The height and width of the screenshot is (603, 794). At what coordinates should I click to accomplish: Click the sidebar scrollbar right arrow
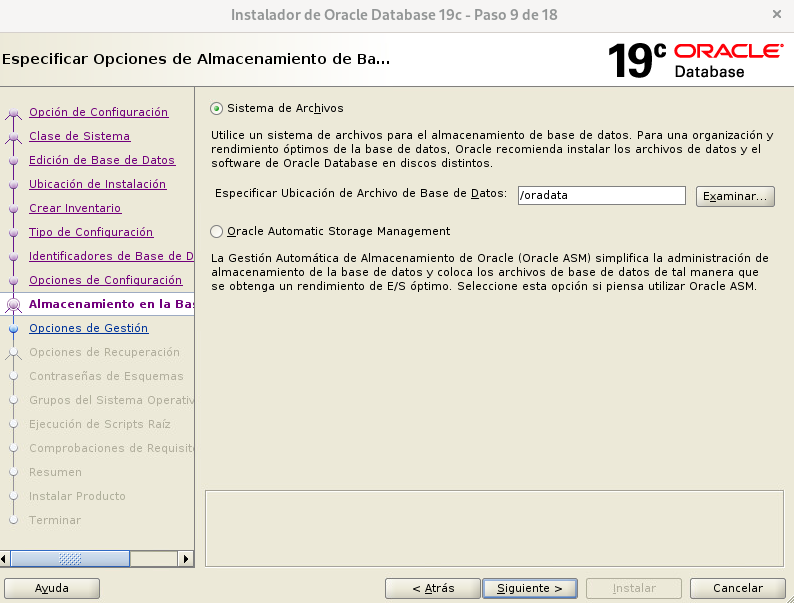point(185,559)
